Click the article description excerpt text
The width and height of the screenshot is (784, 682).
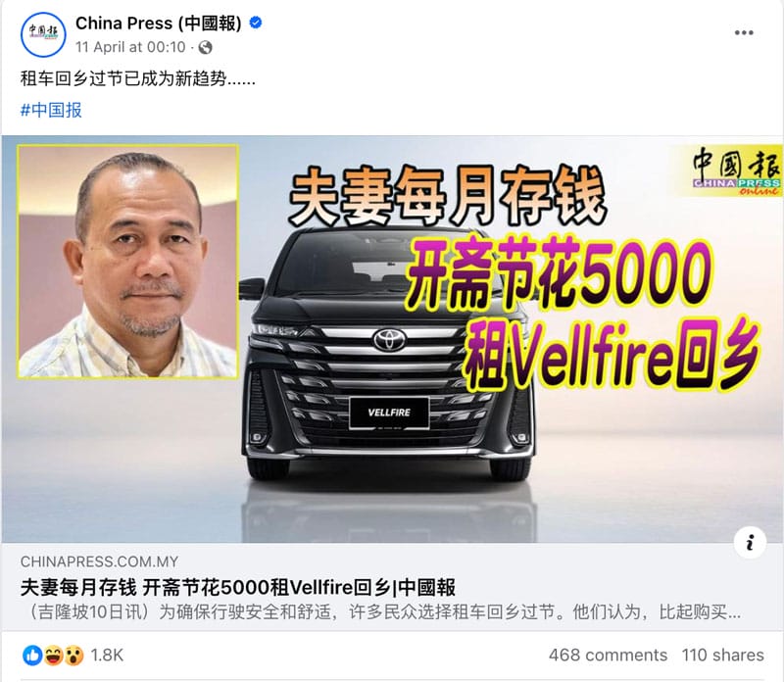tap(381, 611)
